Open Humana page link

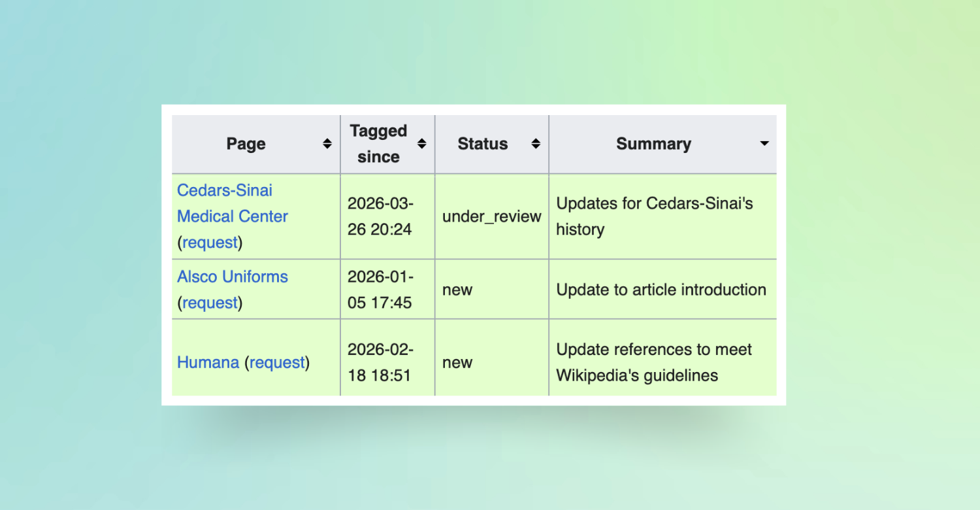pos(208,362)
